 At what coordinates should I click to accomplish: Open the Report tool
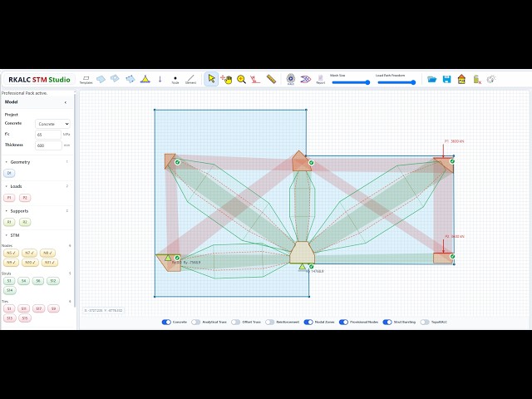coord(320,80)
